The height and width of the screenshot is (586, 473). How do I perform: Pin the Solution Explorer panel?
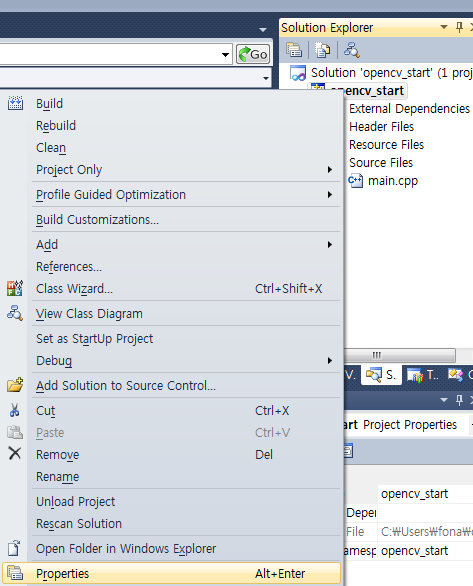(x=459, y=27)
